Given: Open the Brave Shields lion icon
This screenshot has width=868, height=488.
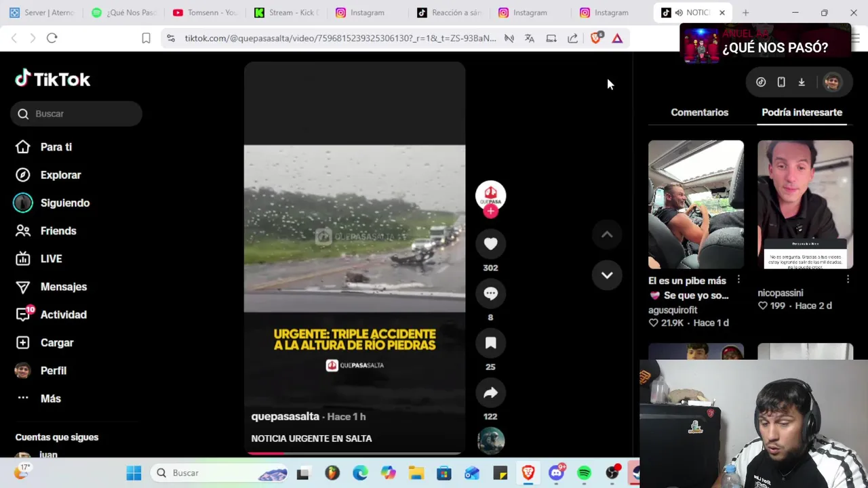Looking at the screenshot, I should pyautogui.click(x=595, y=38).
